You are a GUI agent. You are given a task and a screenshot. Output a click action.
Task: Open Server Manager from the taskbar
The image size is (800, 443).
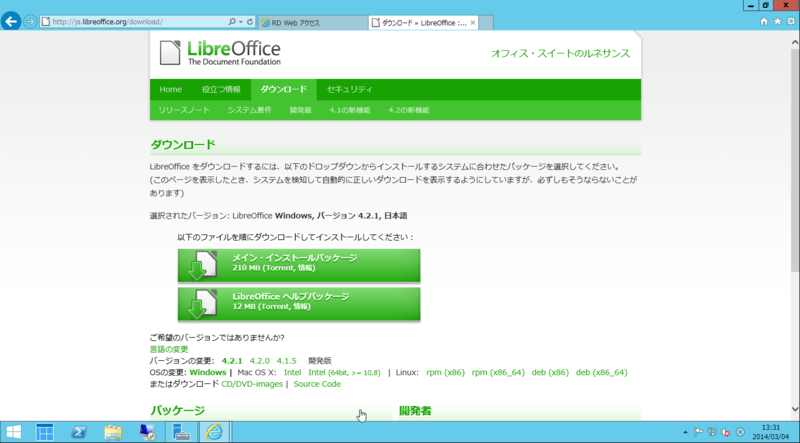(x=44, y=432)
